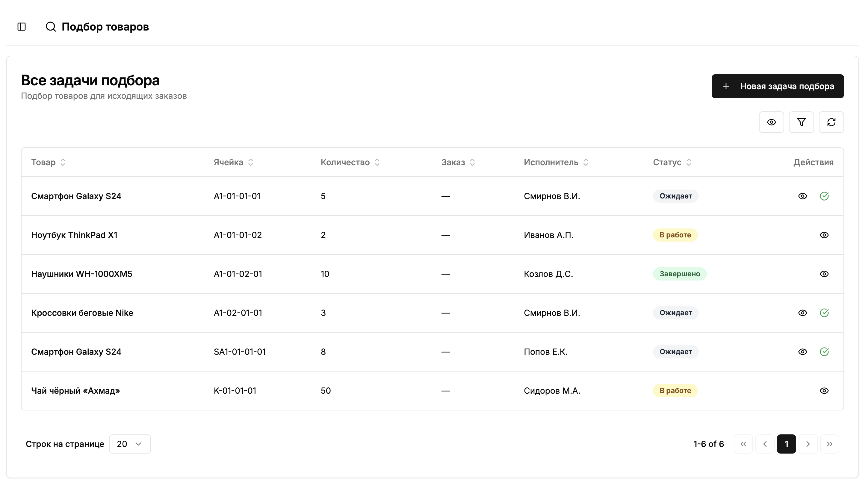Click the Новая задача подбора button
868x485 pixels.
tap(777, 86)
